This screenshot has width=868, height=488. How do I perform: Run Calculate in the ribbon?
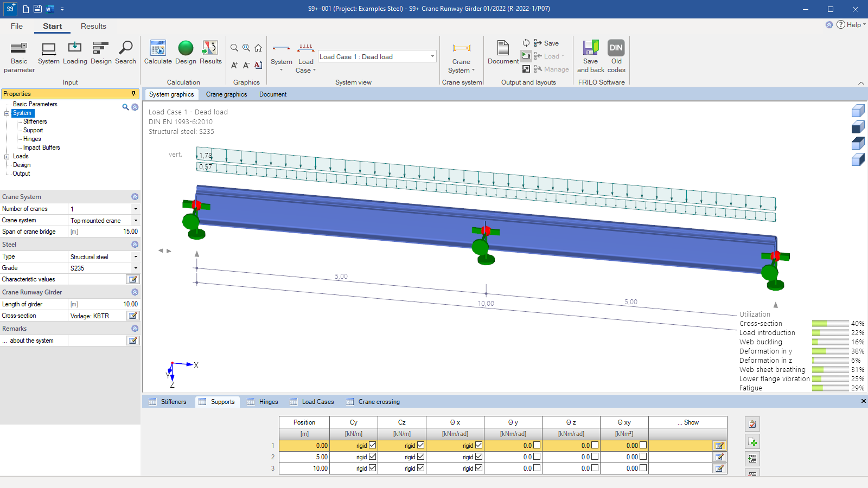(x=158, y=53)
